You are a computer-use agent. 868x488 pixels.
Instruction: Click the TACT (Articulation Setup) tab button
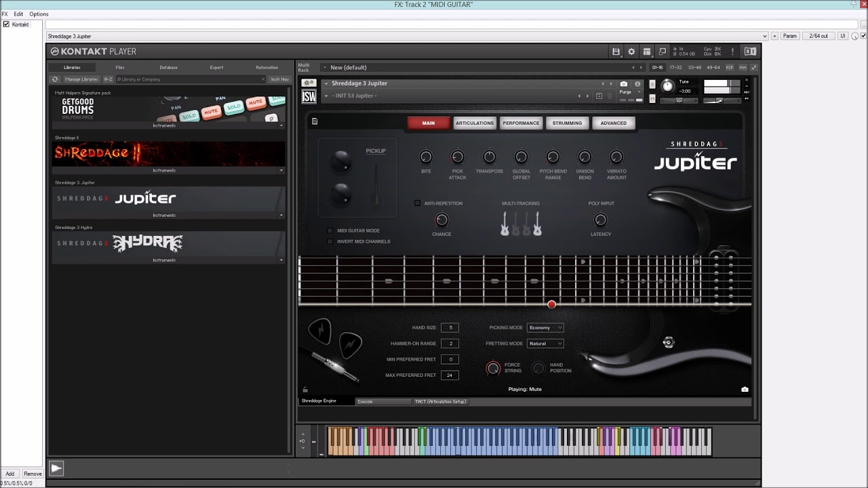[441, 401]
